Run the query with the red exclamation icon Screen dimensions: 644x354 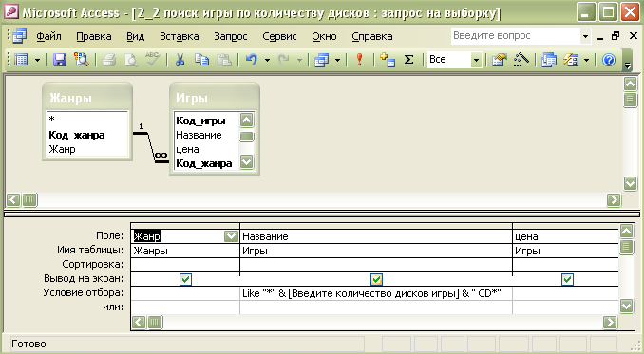[x=360, y=60]
